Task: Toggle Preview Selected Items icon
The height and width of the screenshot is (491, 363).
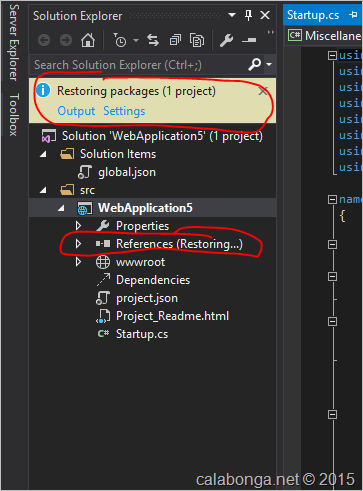Action: (249, 40)
